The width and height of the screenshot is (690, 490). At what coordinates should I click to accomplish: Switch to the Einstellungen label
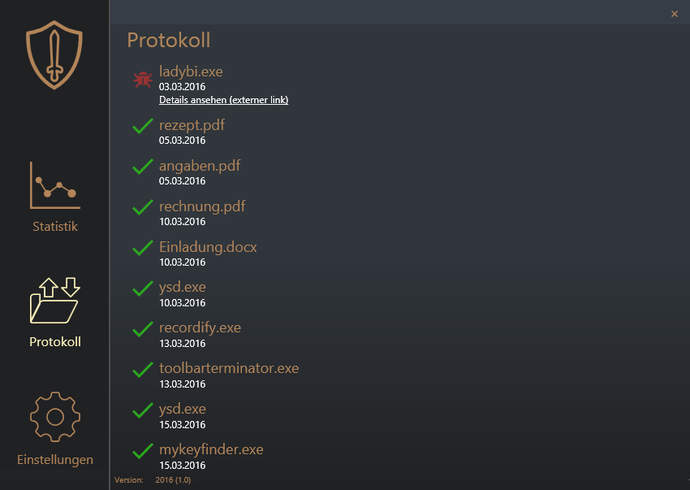tap(55, 460)
